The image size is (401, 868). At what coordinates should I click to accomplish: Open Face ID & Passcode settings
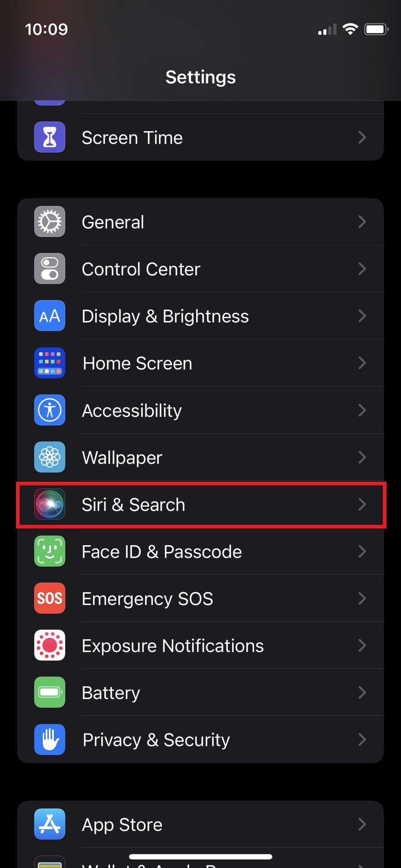(161, 552)
